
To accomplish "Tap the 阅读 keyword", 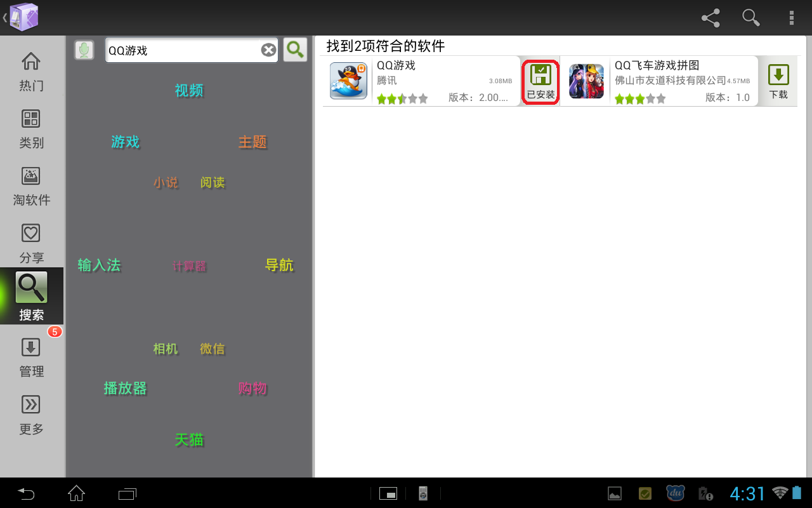I will [213, 182].
